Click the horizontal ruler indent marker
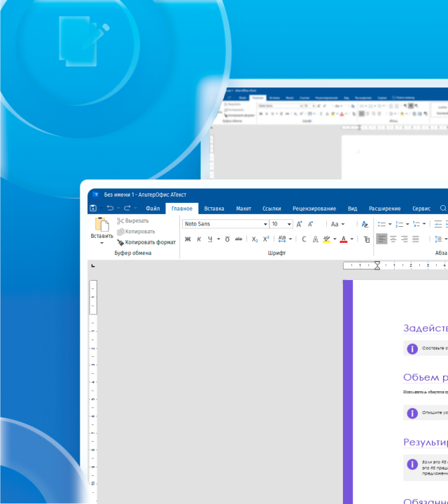 click(x=377, y=265)
